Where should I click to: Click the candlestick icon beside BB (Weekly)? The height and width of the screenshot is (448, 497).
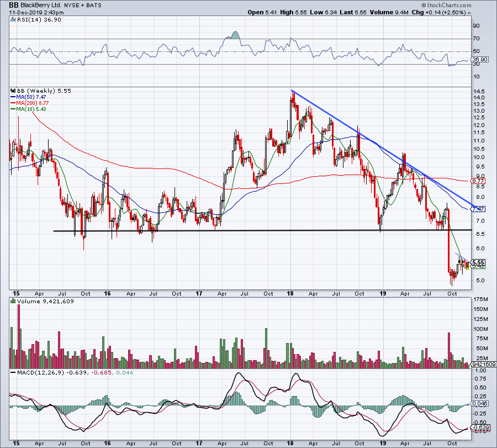coord(13,91)
